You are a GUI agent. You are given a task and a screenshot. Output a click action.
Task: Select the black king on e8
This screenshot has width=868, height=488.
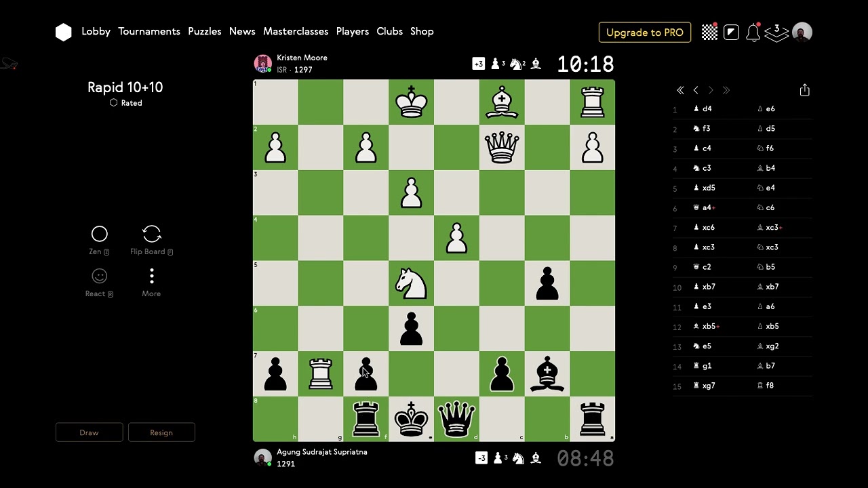[x=411, y=419]
